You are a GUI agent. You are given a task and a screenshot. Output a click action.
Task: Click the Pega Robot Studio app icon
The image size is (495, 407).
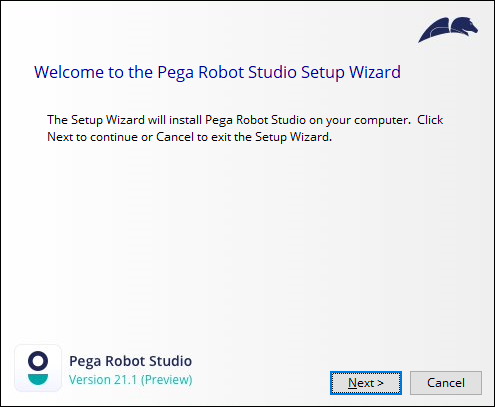coord(38,368)
